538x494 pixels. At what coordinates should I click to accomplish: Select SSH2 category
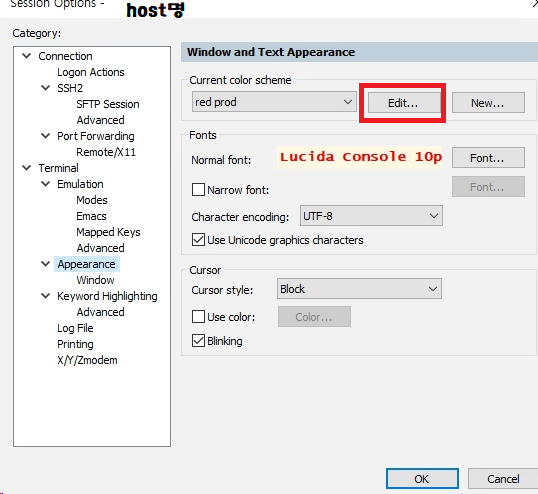pos(70,88)
